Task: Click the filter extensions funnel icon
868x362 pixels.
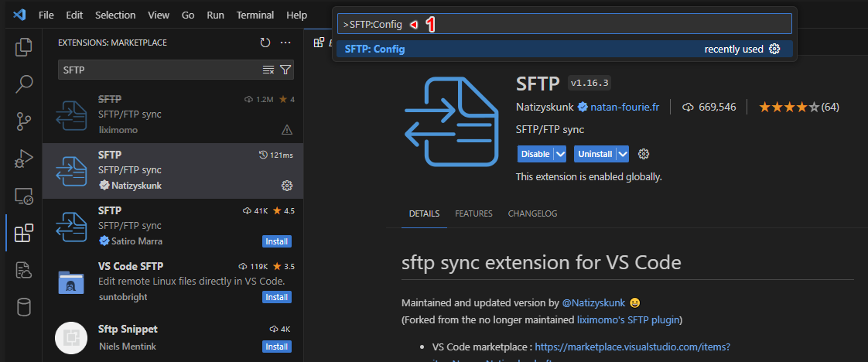Action: click(x=285, y=70)
